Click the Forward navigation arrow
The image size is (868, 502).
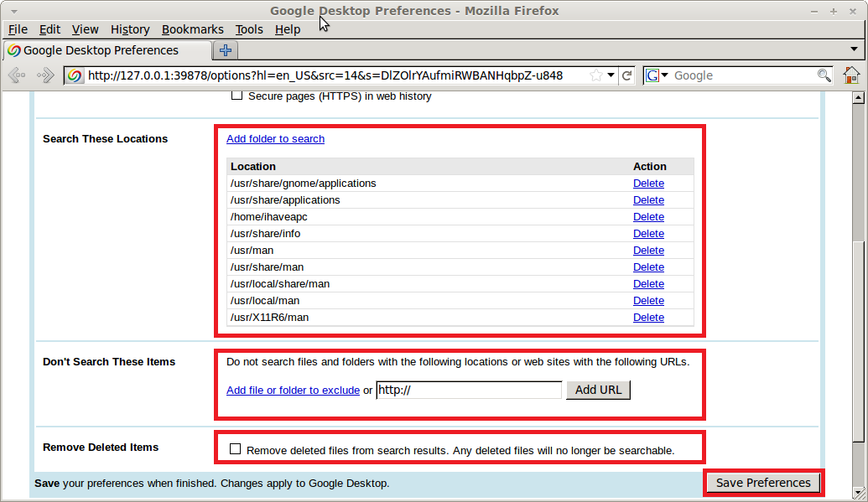(45, 75)
